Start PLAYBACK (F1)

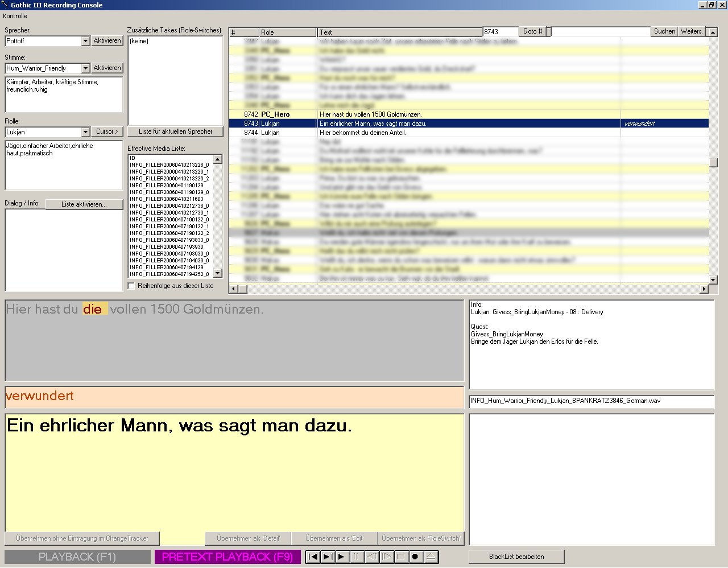tap(77, 557)
